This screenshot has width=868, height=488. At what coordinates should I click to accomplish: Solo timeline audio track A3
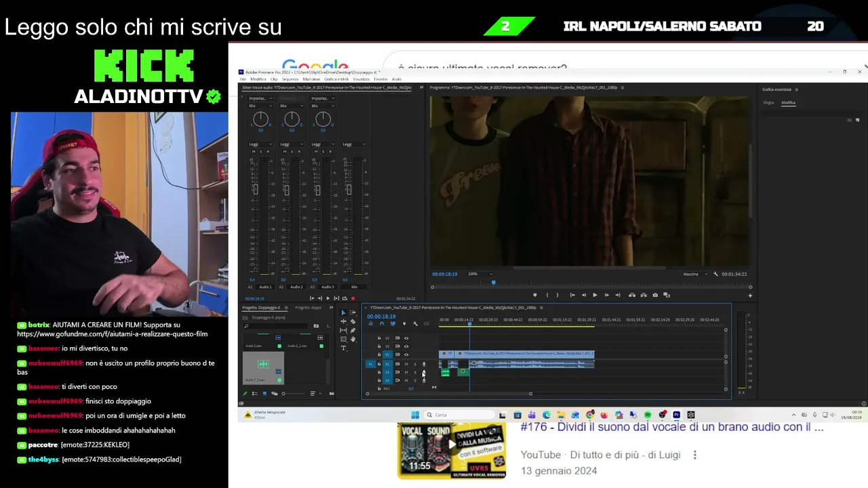click(x=415, y=380)
